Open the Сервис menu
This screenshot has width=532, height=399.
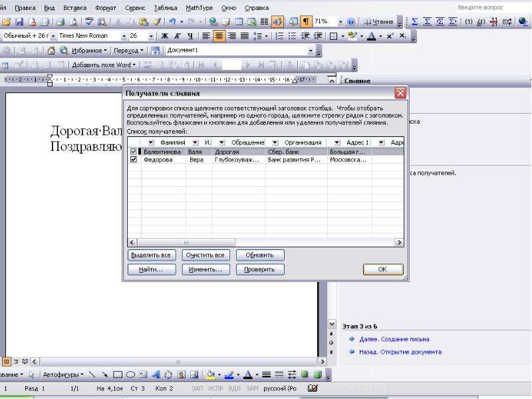(x=135, y=8)
